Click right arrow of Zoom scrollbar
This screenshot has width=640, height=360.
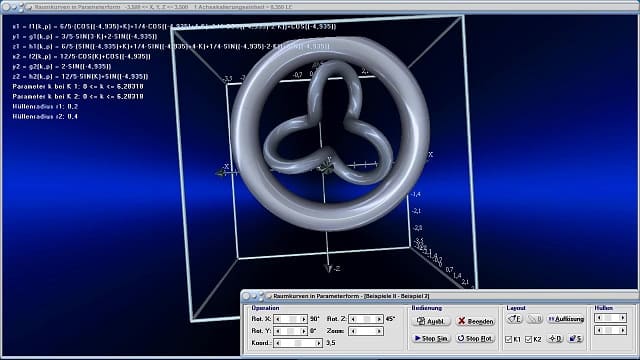tap(379, 331)
